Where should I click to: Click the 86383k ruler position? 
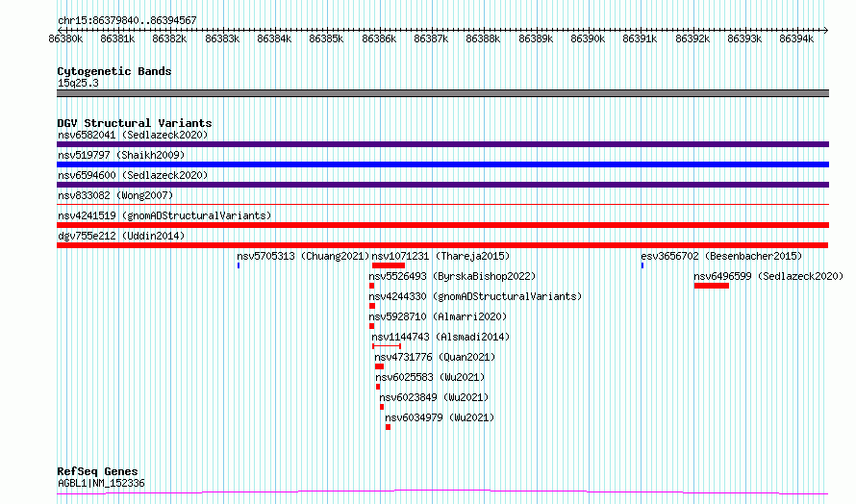click(x=222, y=38)
